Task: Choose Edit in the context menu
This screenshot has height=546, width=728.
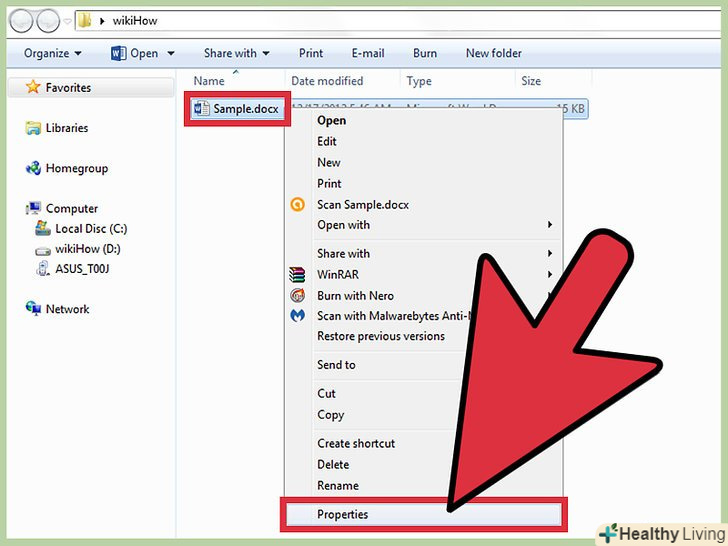Action: click(x=327, y=142)
